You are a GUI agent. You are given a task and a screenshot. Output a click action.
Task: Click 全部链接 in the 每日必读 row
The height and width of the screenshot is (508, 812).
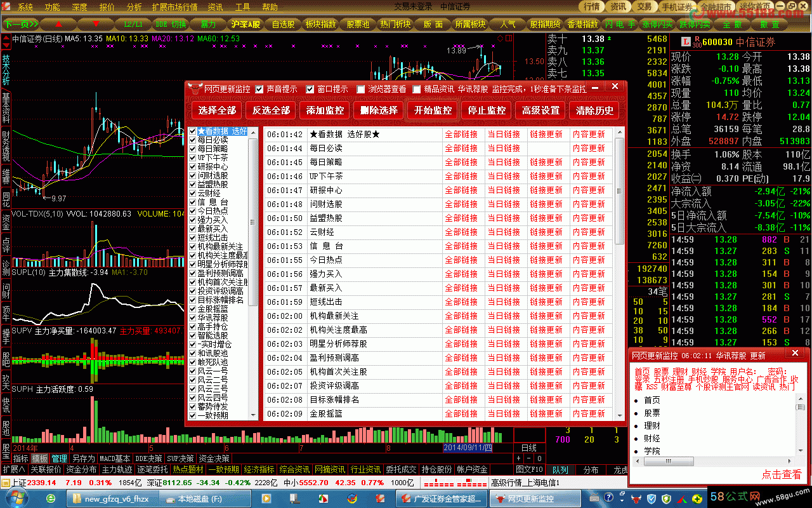(x=461, y=148)
